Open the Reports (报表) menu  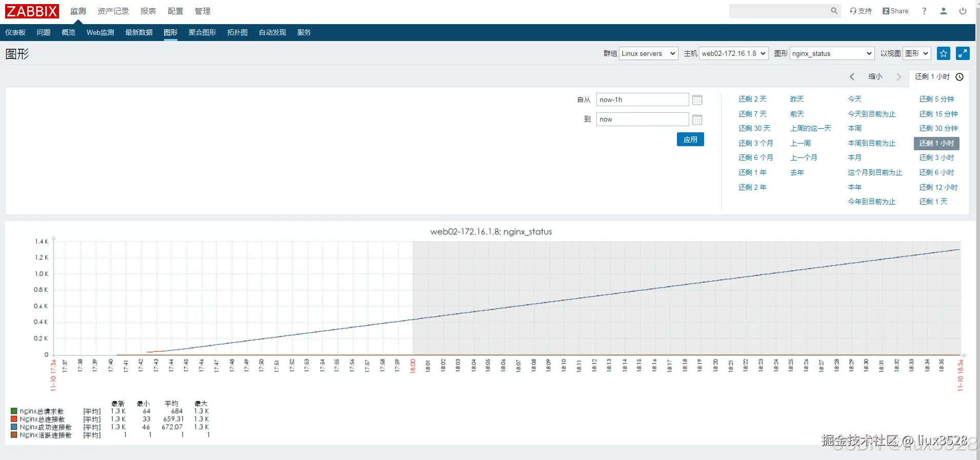(x=148, y=11)
